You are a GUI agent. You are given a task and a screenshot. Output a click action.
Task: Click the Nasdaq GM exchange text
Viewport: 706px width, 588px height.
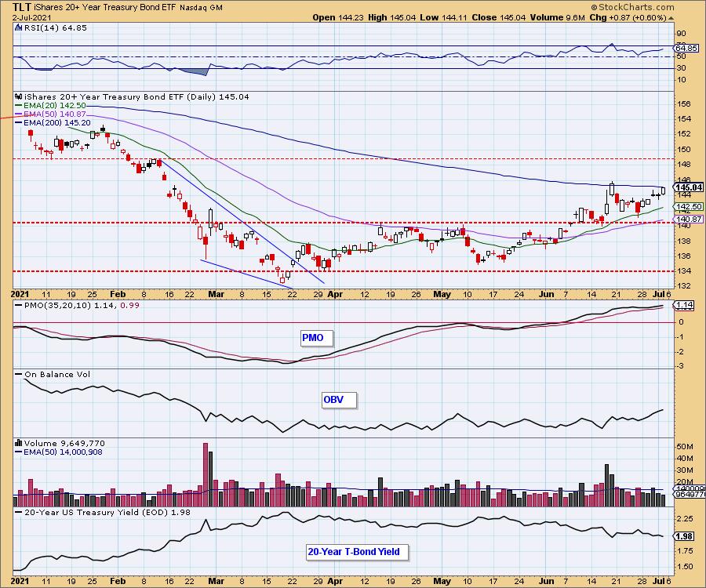coord(201,8)
